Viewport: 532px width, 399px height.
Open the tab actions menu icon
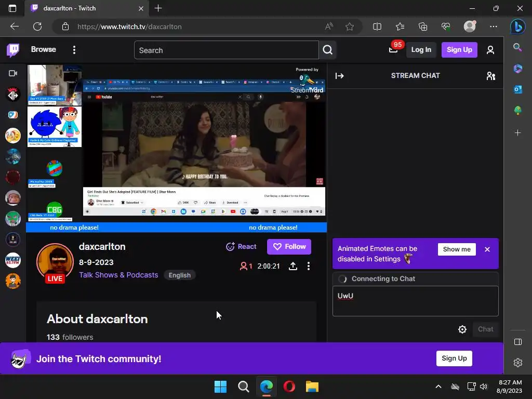12,8
